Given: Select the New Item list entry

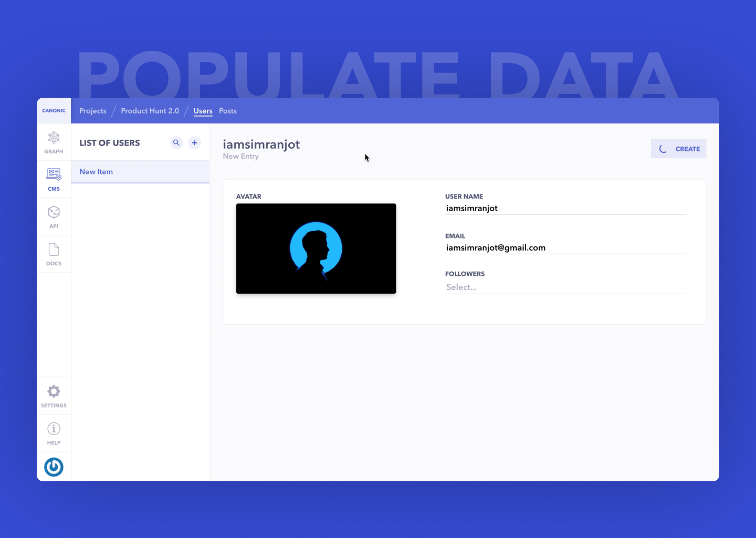Looking at the screenshot, I should 140,172.
